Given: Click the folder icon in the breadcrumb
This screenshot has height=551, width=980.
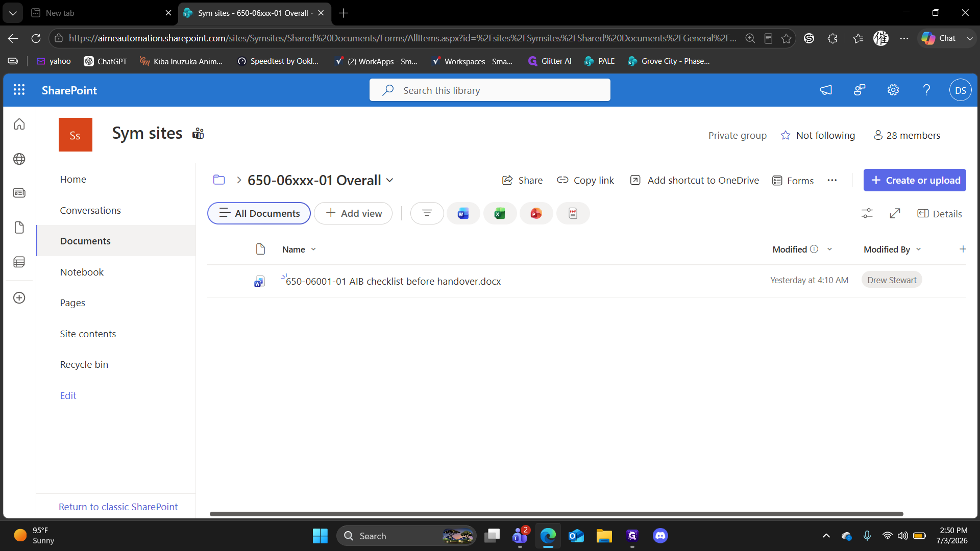Looking at the screenshot, I should click(x=219, y=180).
